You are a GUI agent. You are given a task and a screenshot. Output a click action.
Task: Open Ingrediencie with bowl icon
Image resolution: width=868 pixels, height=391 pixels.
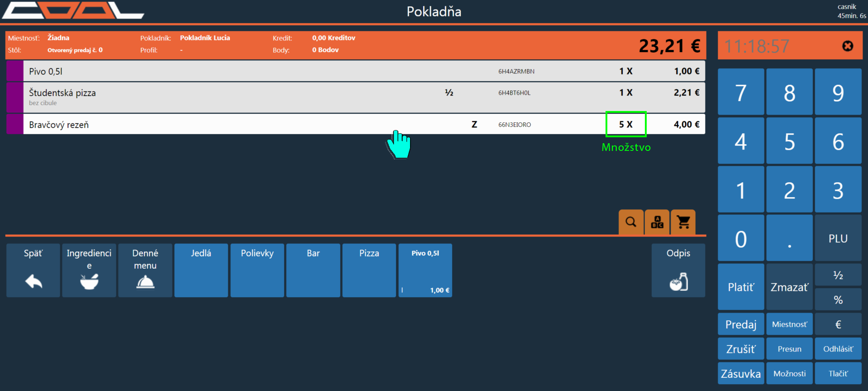(x=89, y=270)
